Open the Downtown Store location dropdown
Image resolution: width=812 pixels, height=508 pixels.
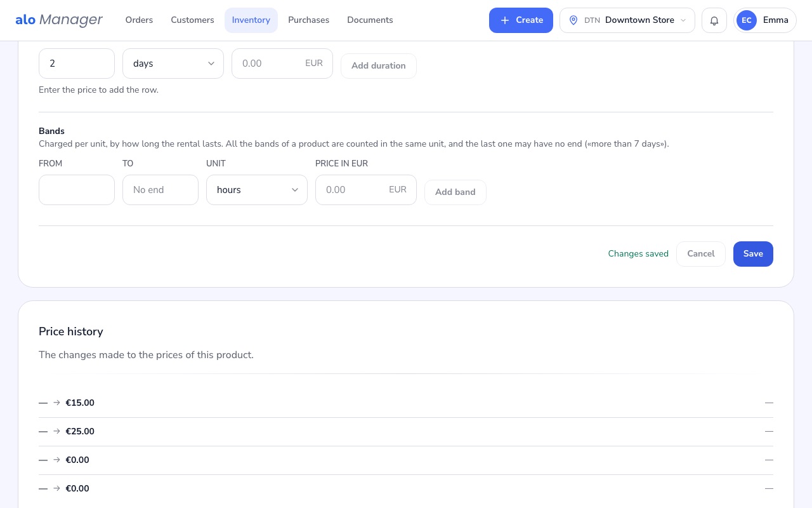[x=627, y=20]
